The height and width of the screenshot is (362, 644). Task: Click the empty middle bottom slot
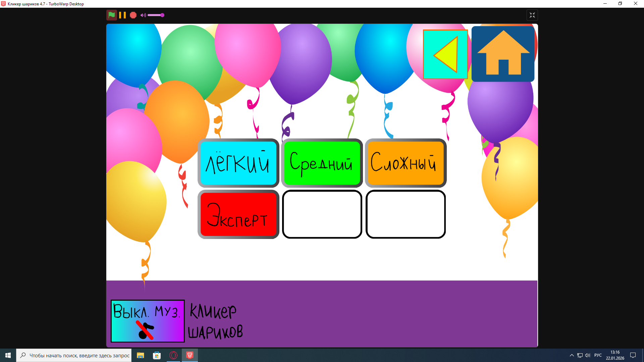point(322,215)
